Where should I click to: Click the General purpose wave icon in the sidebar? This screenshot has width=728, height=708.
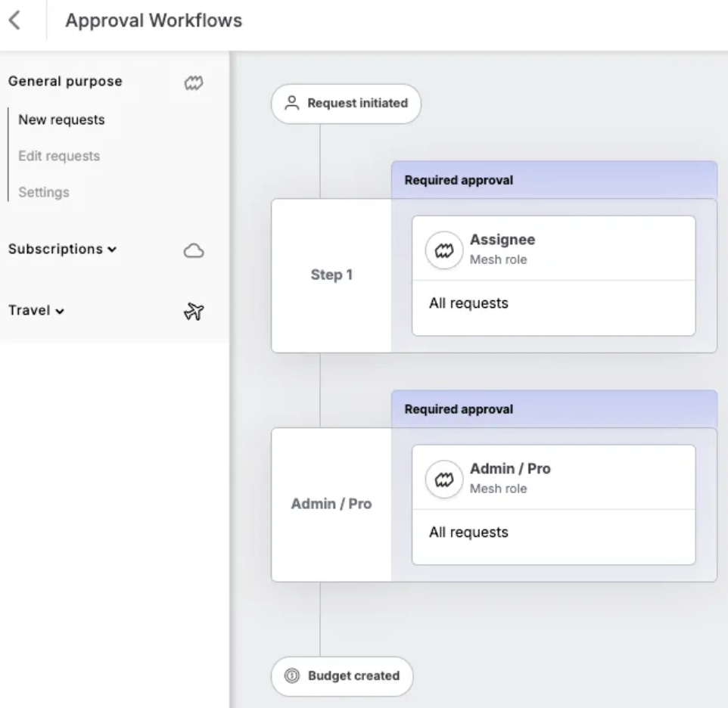pos(194,83)
